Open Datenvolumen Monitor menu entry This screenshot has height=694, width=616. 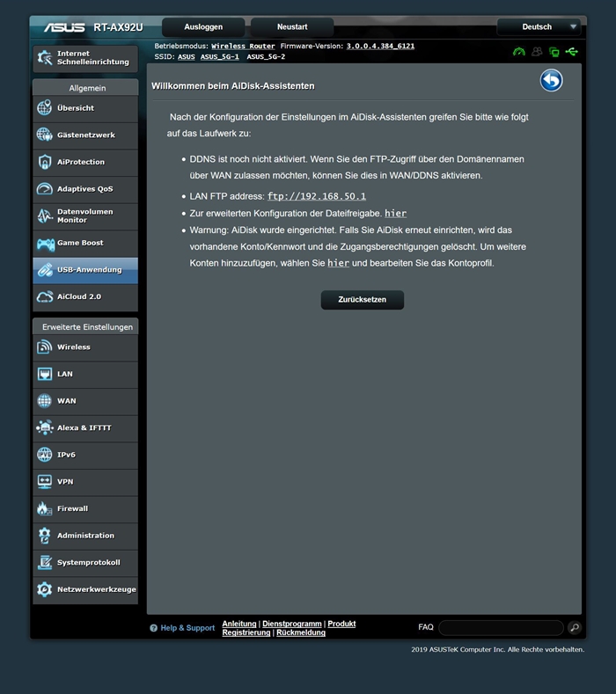point(85,216)
